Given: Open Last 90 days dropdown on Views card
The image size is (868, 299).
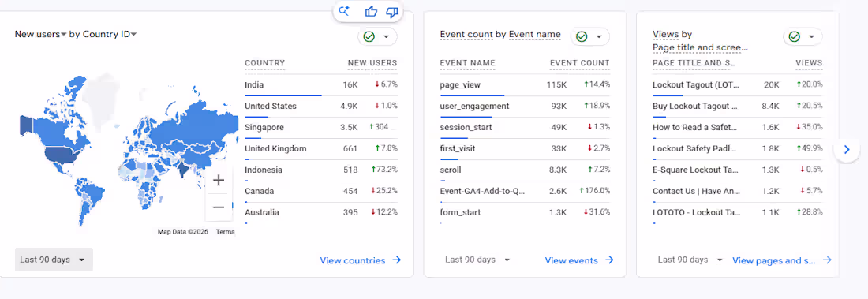Looking at the screenshot, I should tap(690, 260).
